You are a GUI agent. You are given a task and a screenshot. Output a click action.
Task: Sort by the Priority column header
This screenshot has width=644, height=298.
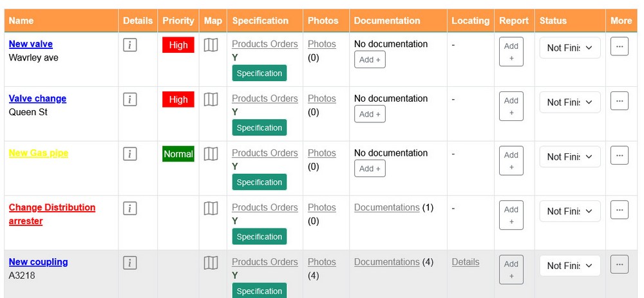[x=178, y=21]
